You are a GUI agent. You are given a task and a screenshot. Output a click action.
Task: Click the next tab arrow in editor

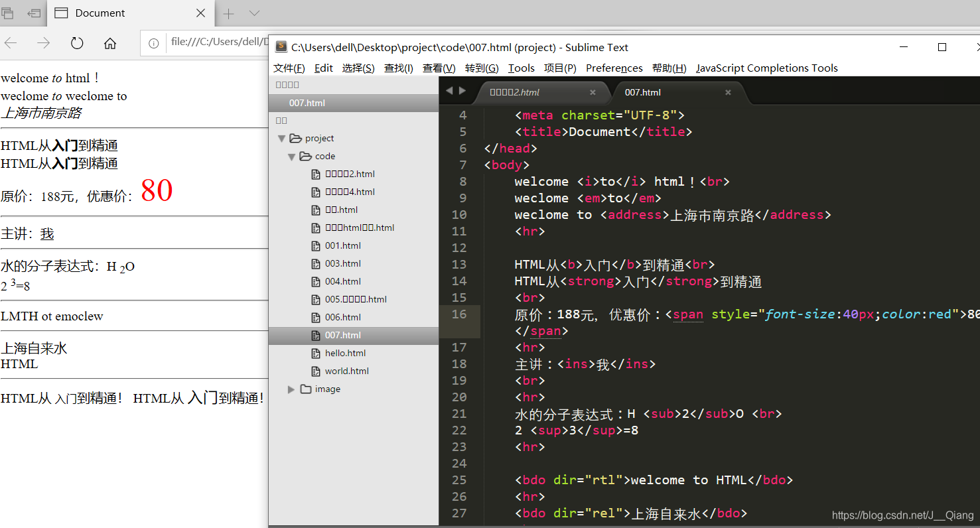tap(462, 91)
